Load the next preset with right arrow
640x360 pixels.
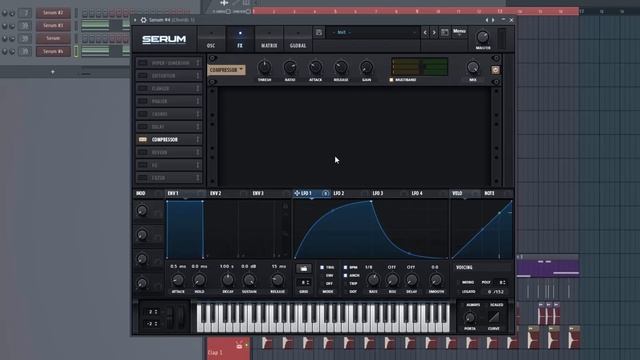[x=434, y=32]
